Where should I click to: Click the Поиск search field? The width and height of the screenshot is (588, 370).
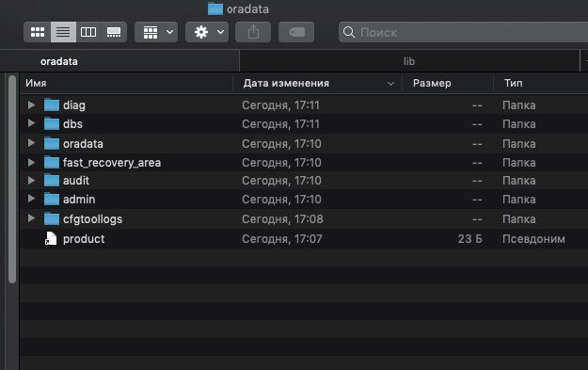(463, 32)
